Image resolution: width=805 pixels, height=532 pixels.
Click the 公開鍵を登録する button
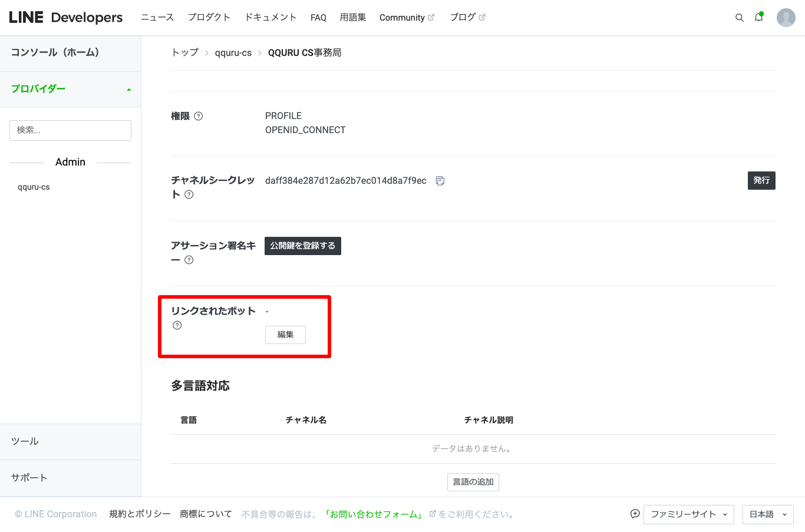click(x=302, y=246)
